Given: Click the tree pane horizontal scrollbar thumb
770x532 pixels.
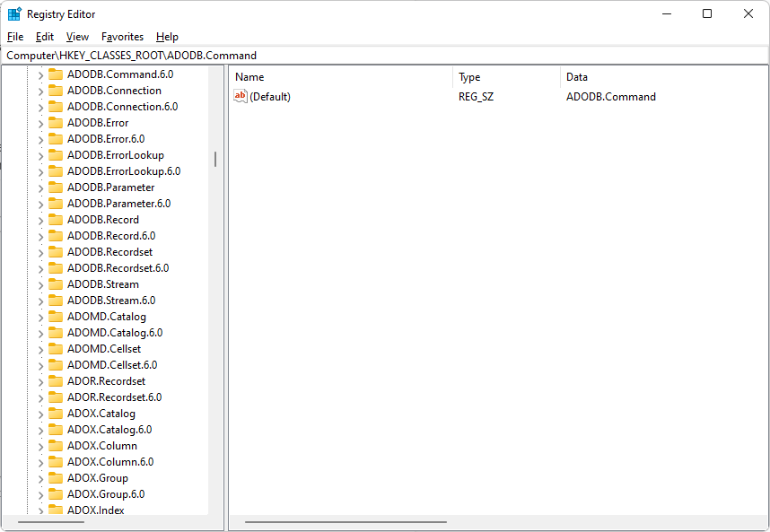Looking at the screenshot, I should point(50,522).
